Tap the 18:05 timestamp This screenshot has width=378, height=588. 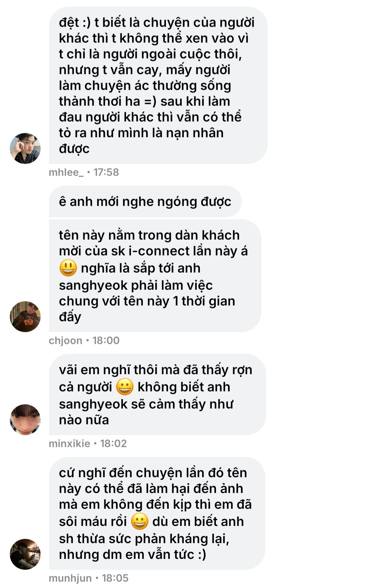click(115, 578)
